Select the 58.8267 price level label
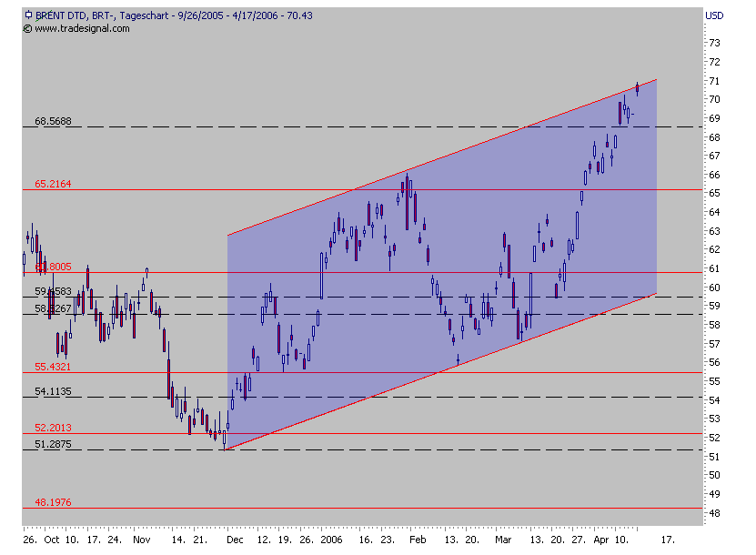 pyautogui.click(x=52, y=309)
